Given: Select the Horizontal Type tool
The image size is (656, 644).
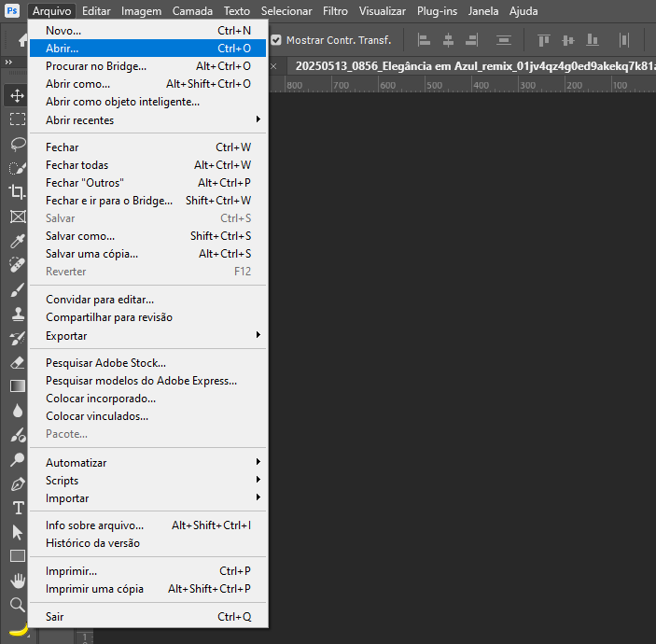Looking at the screenshot, I should [17, 508].
